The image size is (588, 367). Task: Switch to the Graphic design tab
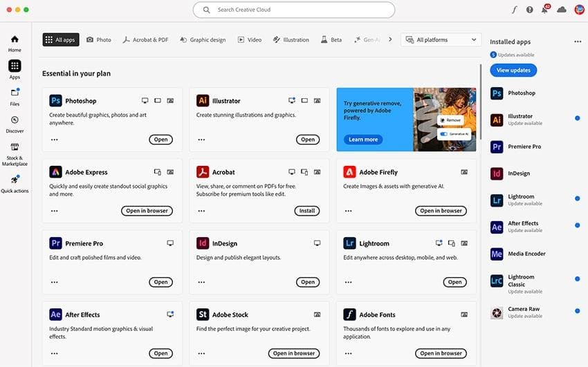(203, 39)
